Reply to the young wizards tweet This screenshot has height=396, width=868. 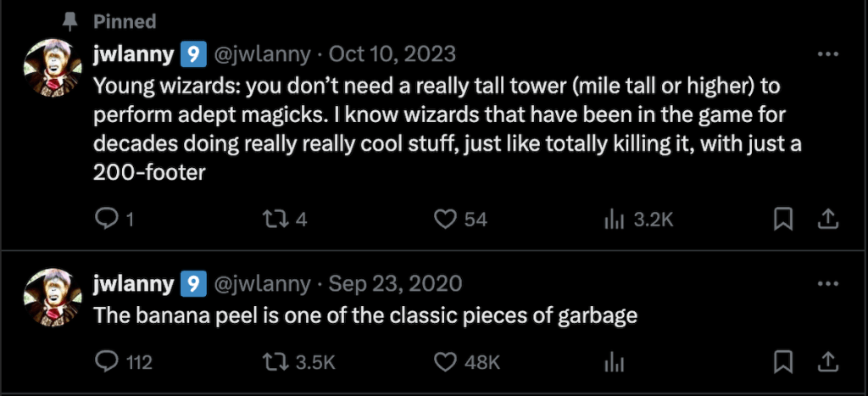[106, 220]
